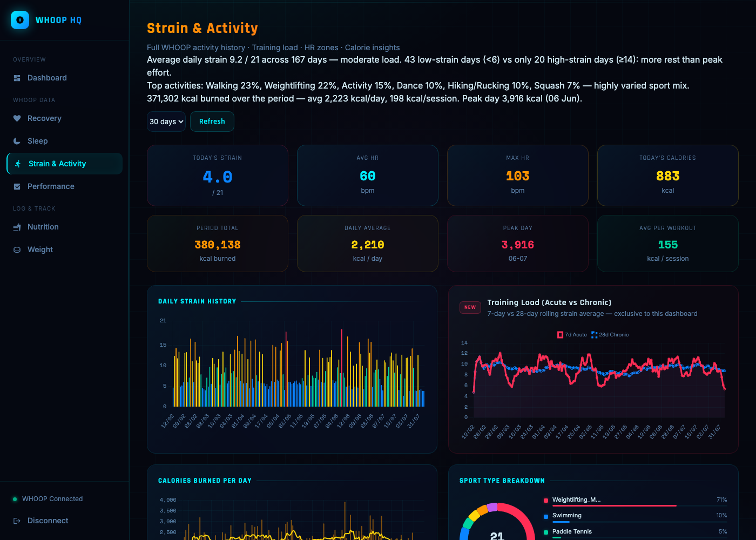Click the Dashboard grid icon
756x540 pixels.
[x=17, y=78]
